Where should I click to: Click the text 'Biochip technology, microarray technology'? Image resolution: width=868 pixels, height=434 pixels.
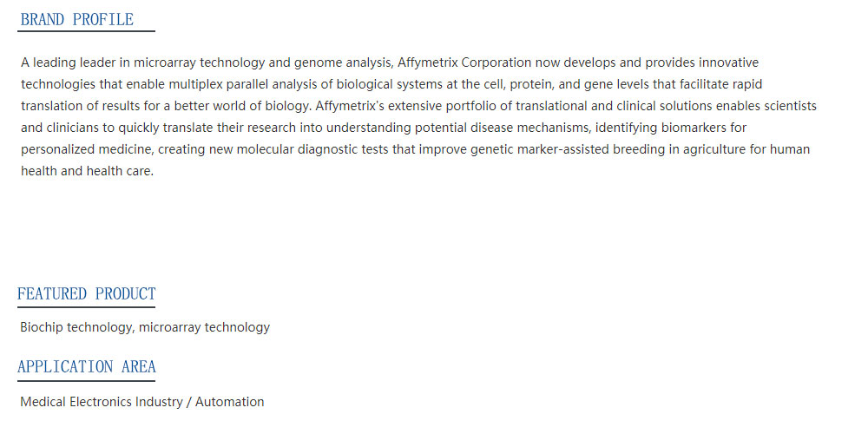145,327
